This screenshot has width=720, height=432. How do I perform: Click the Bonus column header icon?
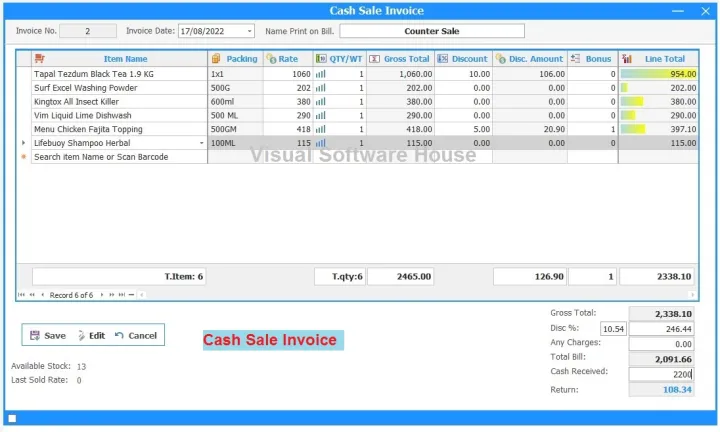(575, 58)
